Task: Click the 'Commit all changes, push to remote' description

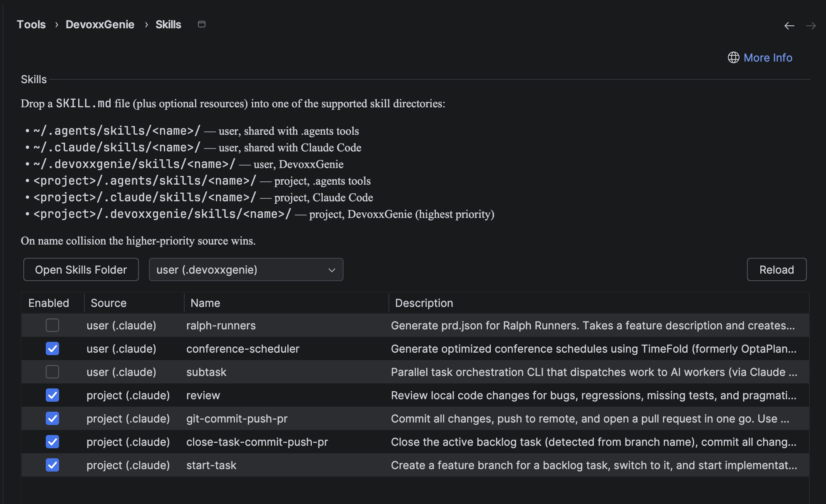Action: tap(599, 418)
